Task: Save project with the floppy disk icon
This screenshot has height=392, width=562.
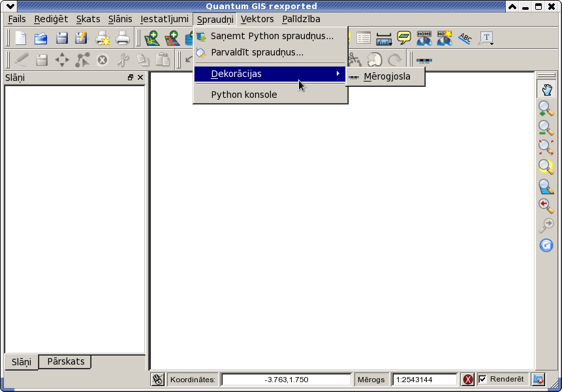Action: point(61,38)
